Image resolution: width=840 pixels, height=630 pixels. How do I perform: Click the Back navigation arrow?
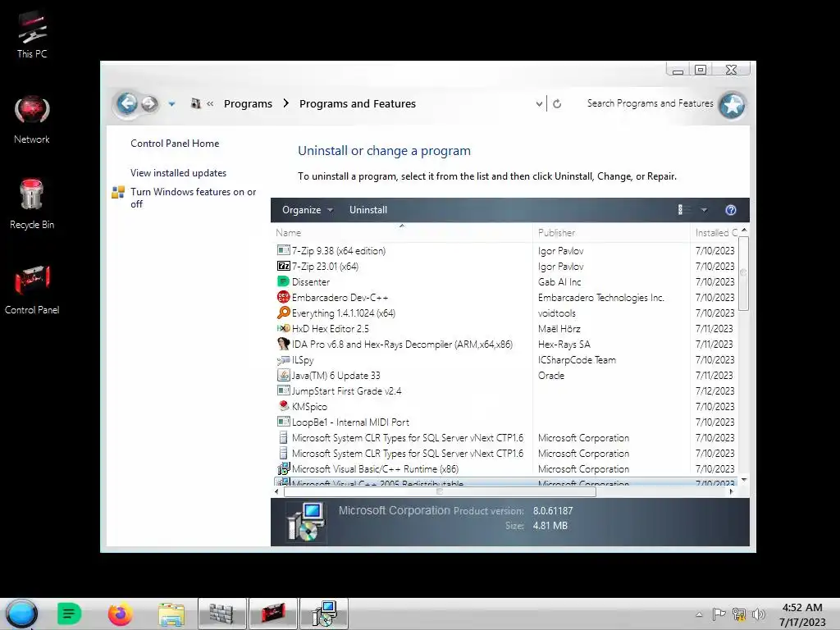[x=127, y=103]
